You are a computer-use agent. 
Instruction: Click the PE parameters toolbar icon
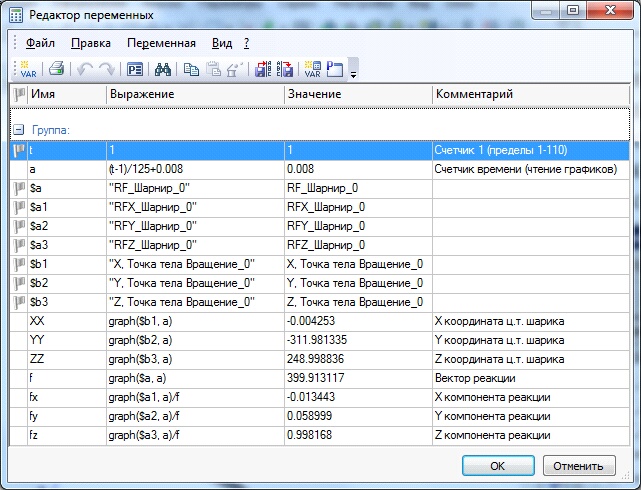click(x=134, y=69)
